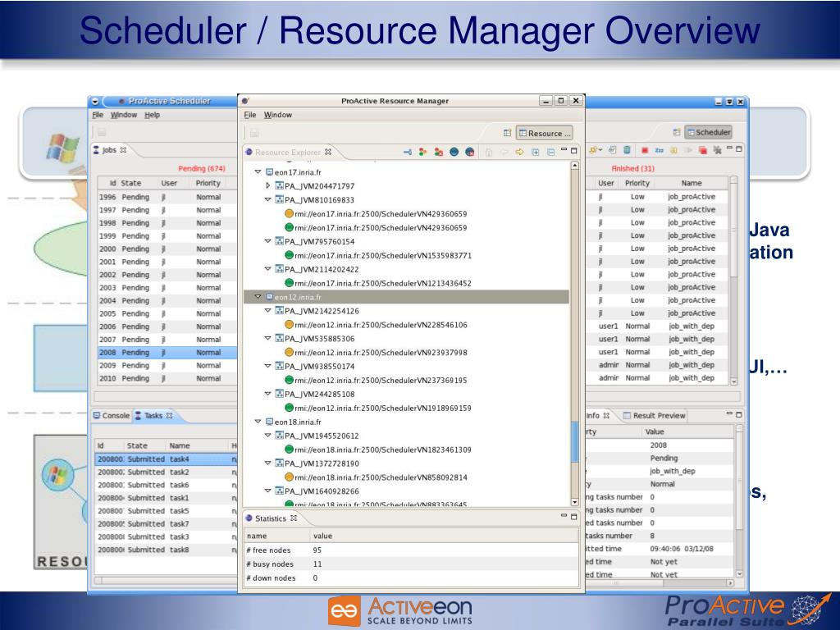Select the task4 row in Tasks table
840x630 pixels.
point(166,459)
